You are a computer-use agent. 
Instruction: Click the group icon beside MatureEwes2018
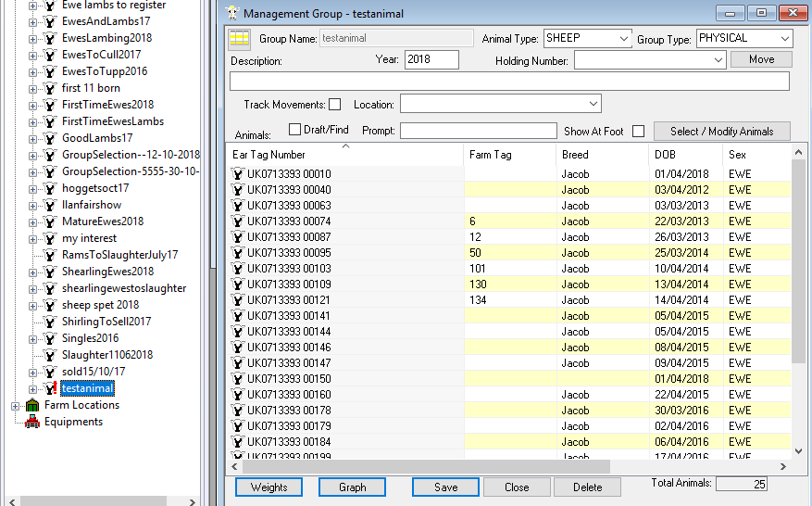tap(50, 222)
